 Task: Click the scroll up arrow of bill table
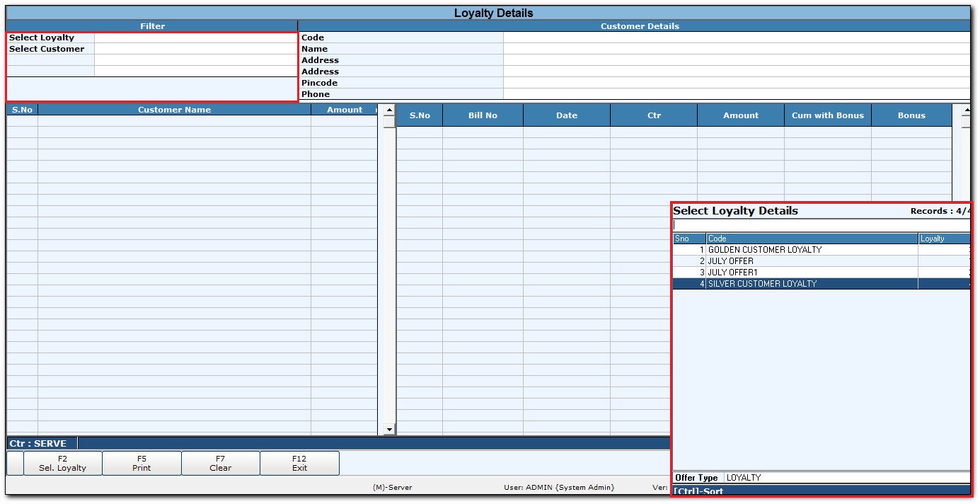coord(966,110)
